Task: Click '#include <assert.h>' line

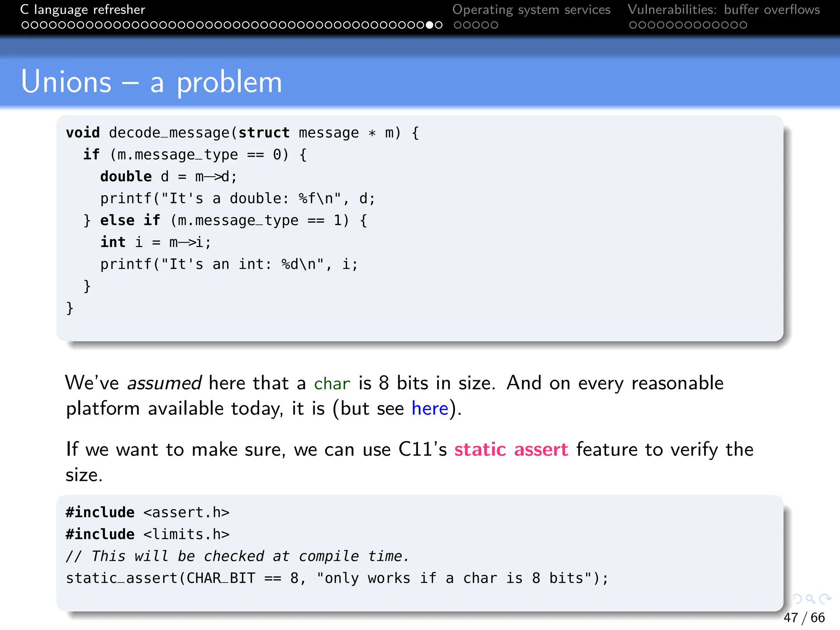Action: tap(148, 513)
